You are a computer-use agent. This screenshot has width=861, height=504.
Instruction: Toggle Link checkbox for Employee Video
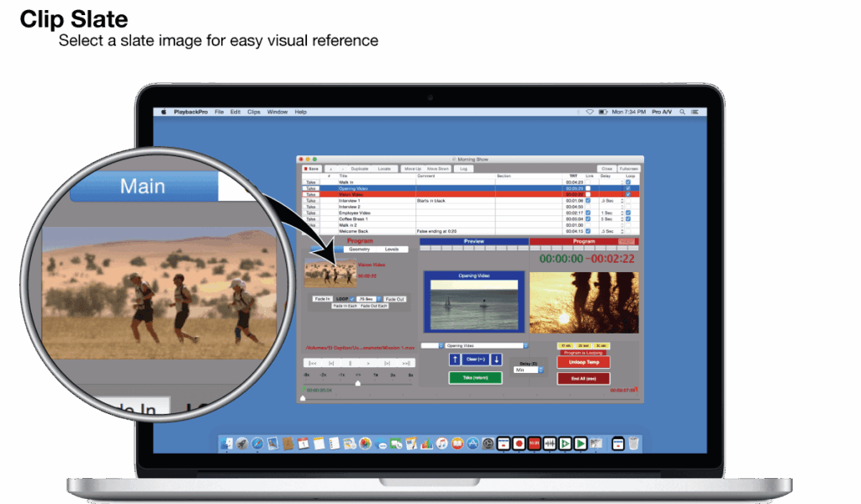tap(588, 213)
